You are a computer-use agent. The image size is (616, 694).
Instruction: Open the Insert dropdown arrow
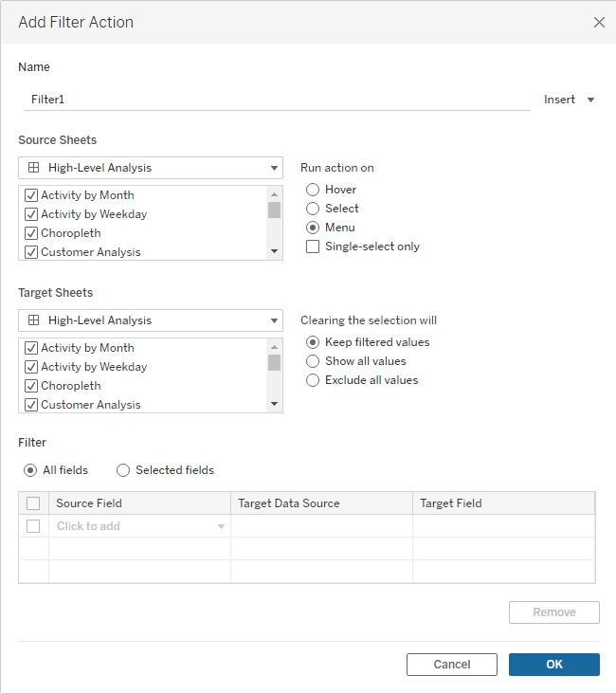(x=590, y=100)
